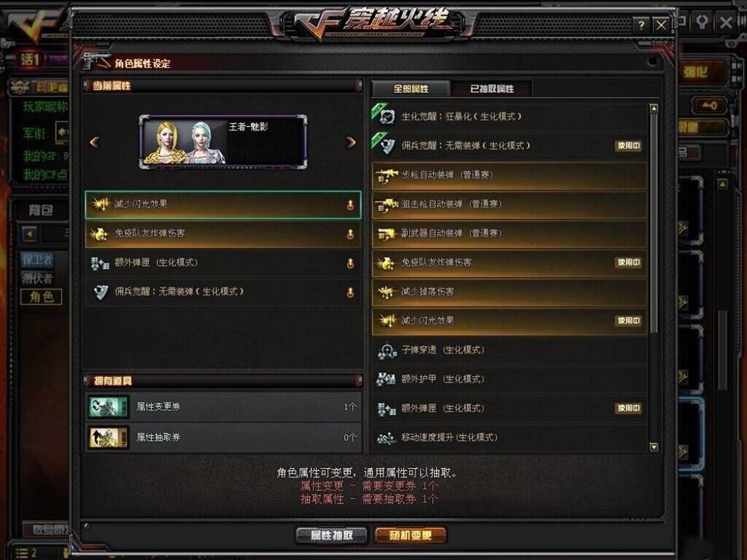747x560 pixels.
Task: Click the 王者-魅影 character thumbnail
Action: click(223, 141)
